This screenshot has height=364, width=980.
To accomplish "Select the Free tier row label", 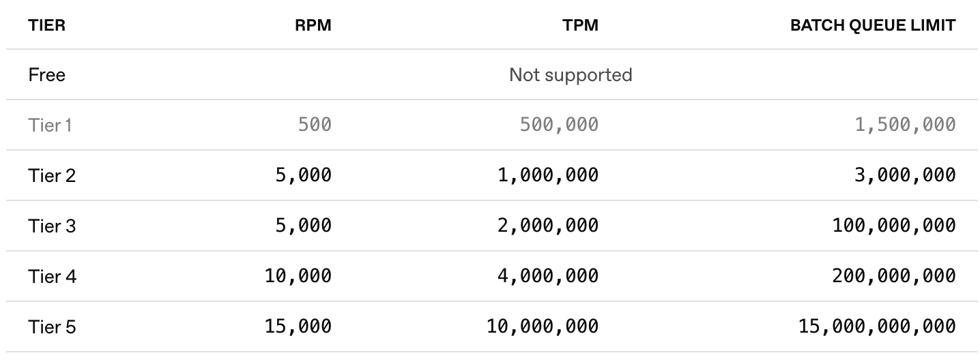I will [x=47, y=74].
